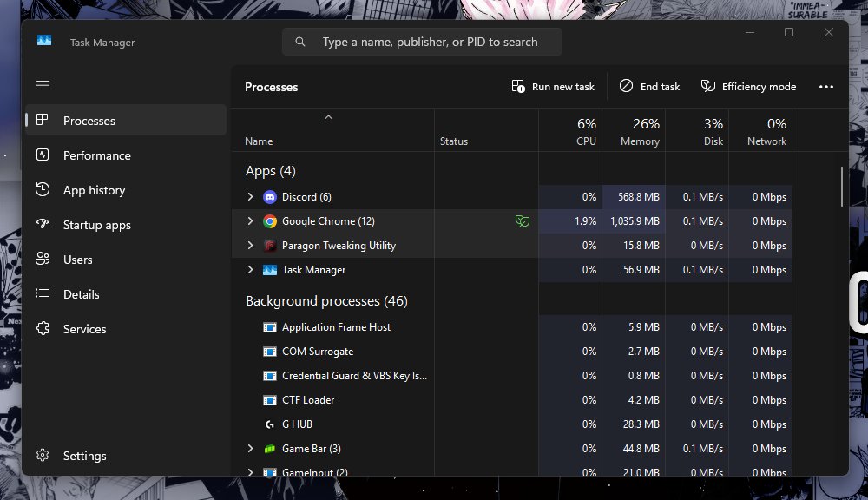Select the Google Chrome (12) row name
This screenshot has width=868, height=500.
point(328,221)
